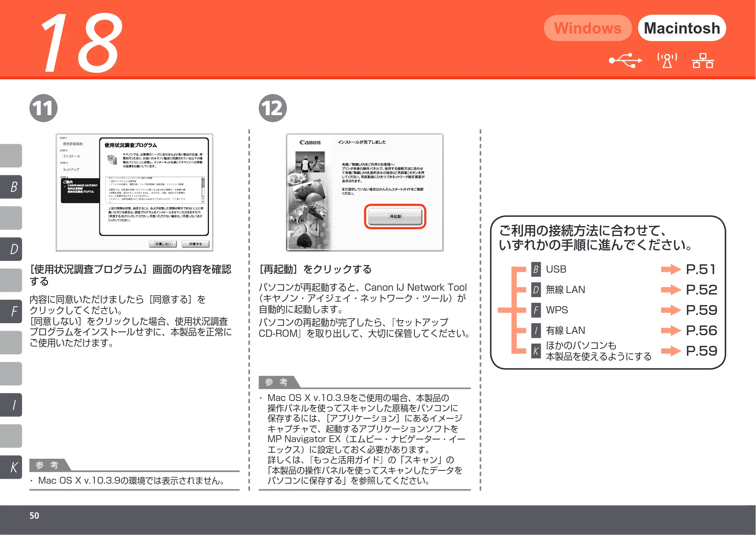Click page reference P.52

701,290
